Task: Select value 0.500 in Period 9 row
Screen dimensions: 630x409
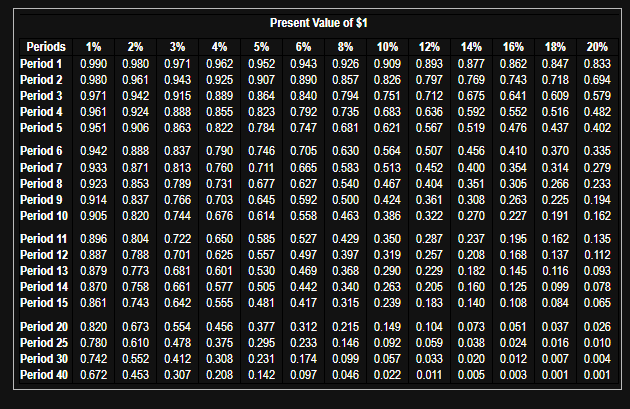Action: (x=346, y=200)
